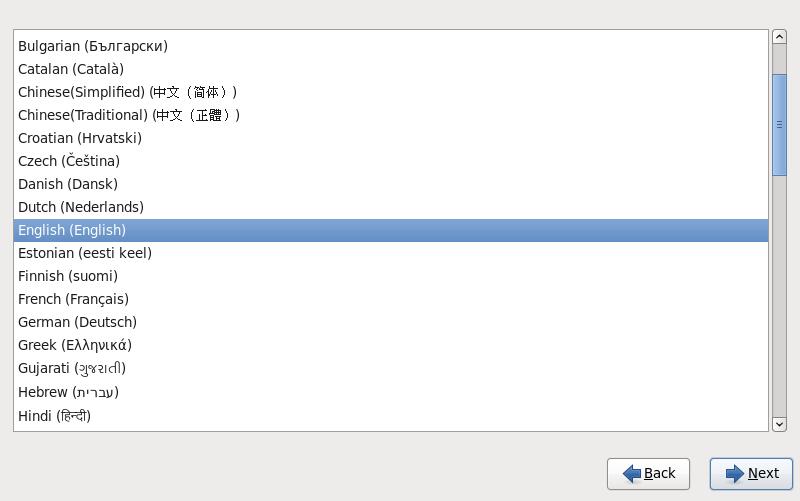Choose Catalan (Català) language
The image size is (800, 501).
[x=71, y=69]
